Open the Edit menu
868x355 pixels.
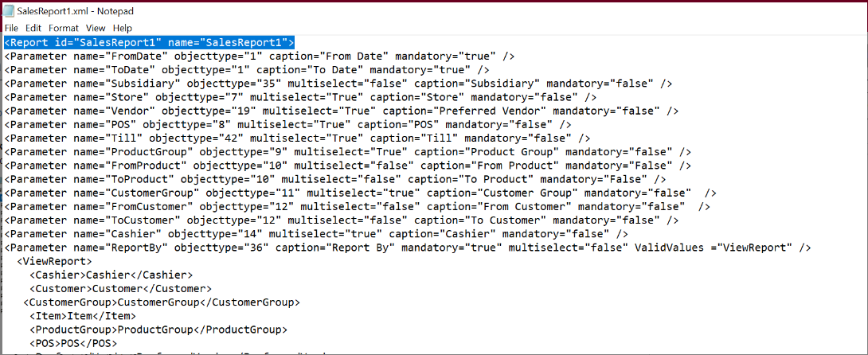pos(33,28)
